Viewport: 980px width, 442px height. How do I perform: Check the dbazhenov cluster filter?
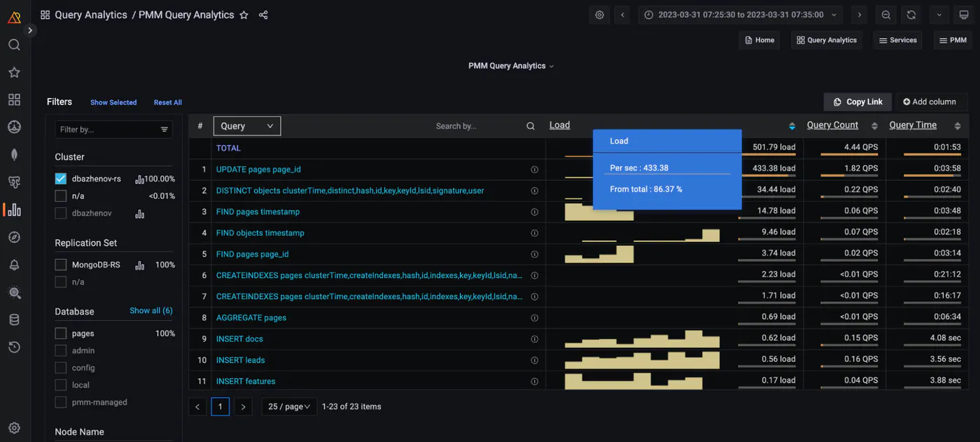61,213
